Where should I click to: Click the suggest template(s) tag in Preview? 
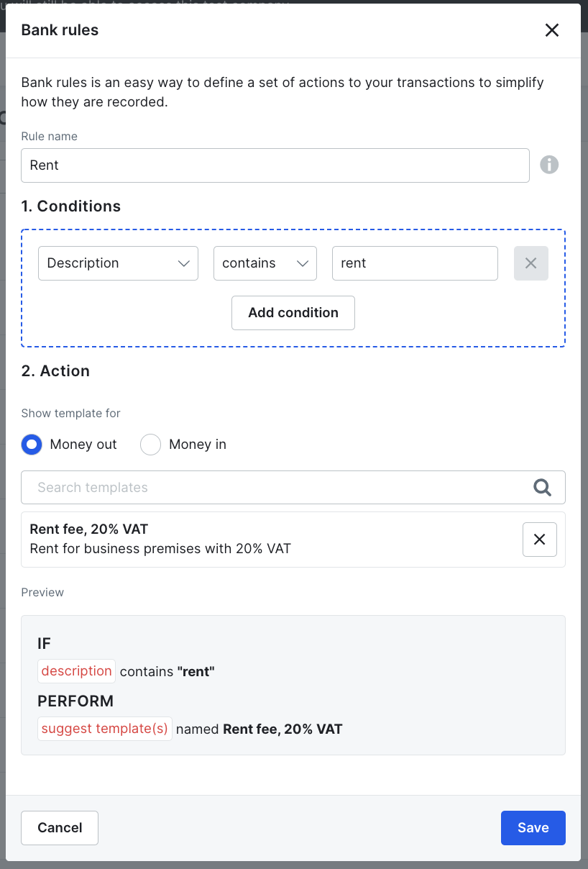[105, 729]
